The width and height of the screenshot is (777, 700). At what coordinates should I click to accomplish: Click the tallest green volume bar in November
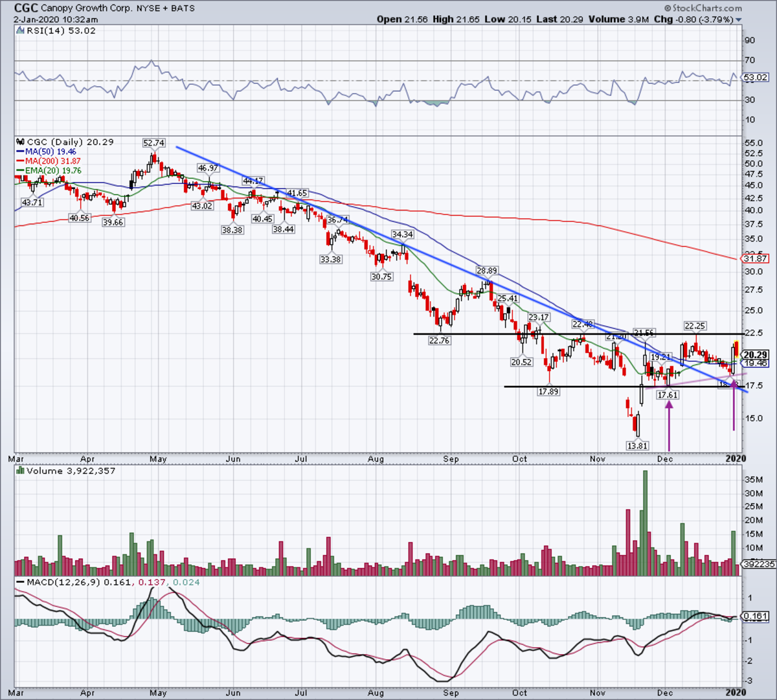(645, 523)
